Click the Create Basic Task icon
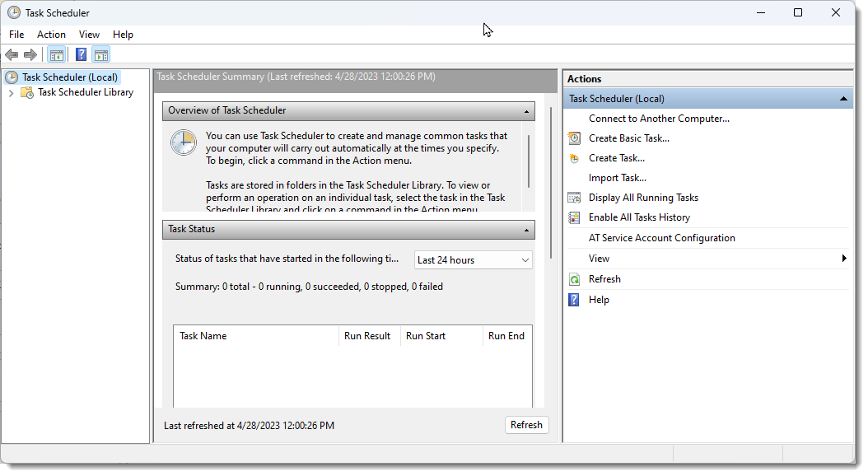Viewport: 868px width, 476px height. (574, 138)
